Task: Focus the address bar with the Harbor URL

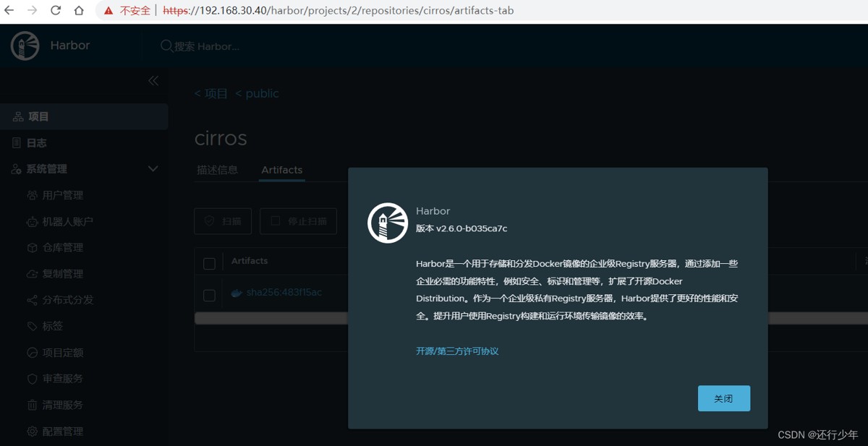Action: [x=338, y=11]
